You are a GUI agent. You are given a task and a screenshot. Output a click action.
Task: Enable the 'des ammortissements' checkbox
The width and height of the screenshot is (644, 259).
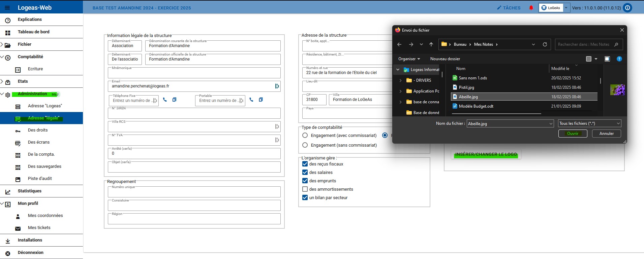coord(305,189)
